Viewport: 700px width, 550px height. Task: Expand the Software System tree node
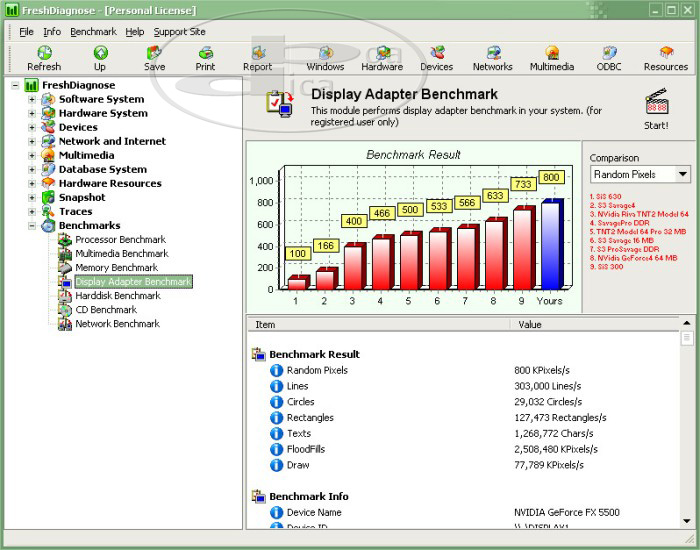[32, 99]
